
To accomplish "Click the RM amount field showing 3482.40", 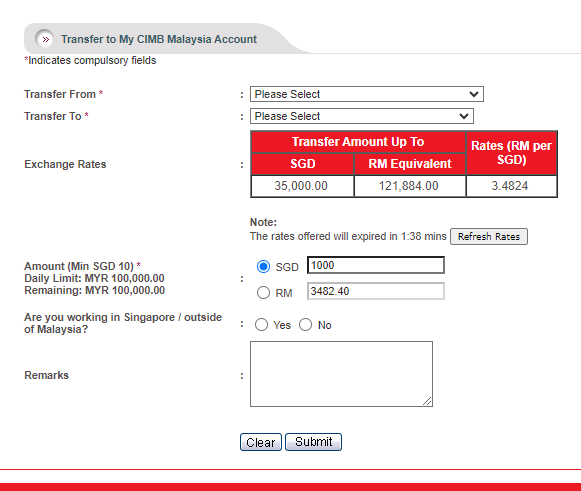I will pyautogui.click(x=376, y=291).
